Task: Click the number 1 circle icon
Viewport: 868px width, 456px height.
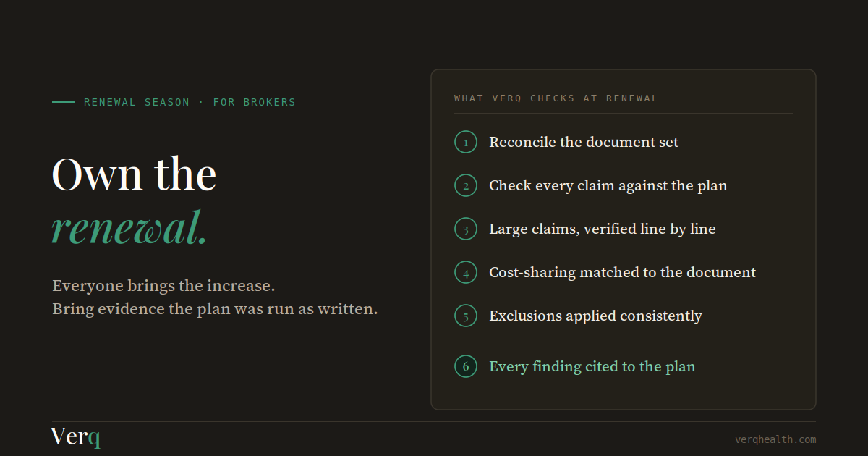Action: coord(466,142)
